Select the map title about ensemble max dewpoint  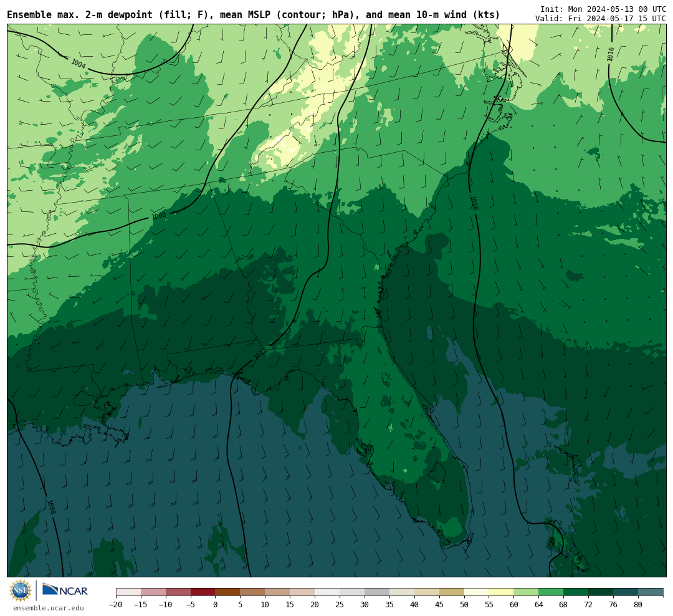[253, 15]
